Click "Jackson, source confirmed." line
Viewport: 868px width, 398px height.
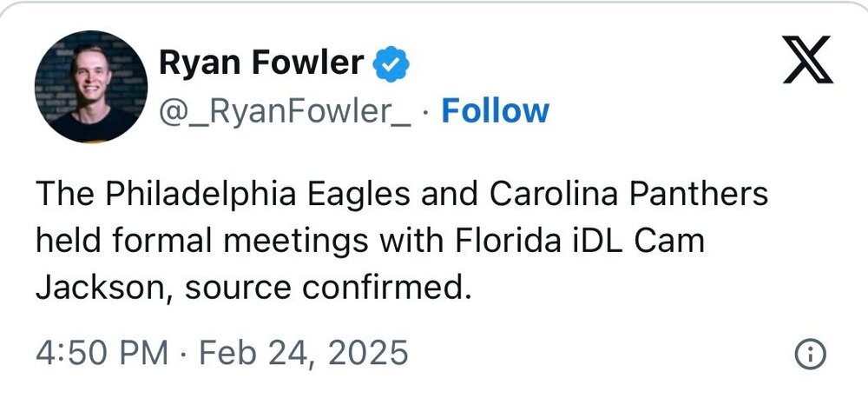point(253,288)
